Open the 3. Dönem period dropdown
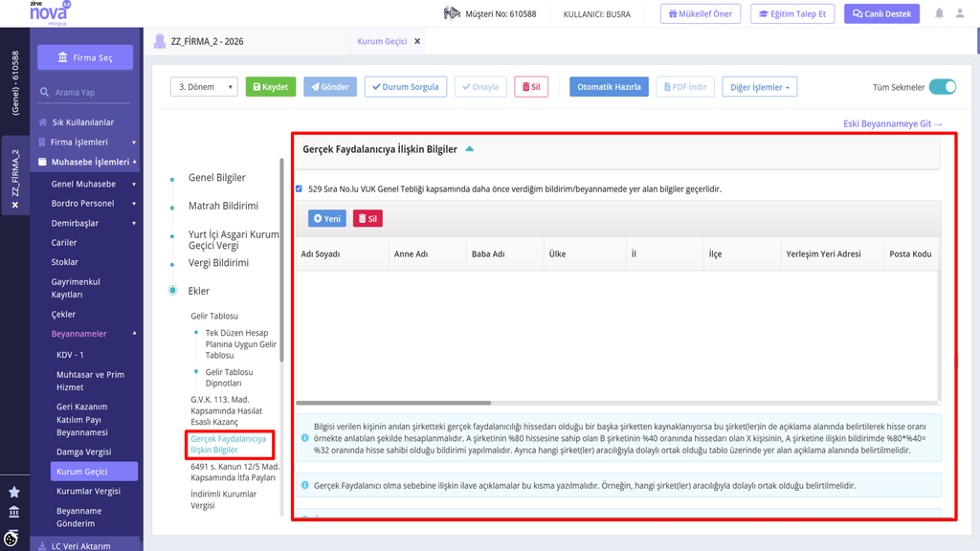980x551 pixels. tap(204, 87)
